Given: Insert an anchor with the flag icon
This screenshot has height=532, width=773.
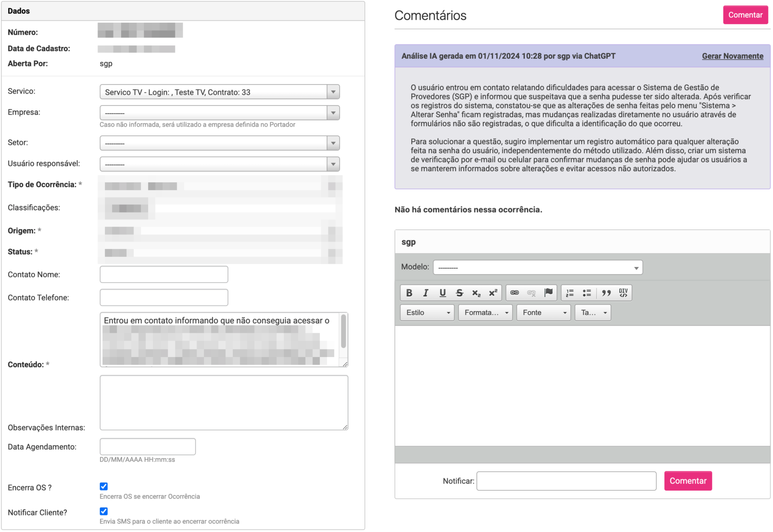Looking at the screenshot, I should pyautogui.click(x=548, y=293).
